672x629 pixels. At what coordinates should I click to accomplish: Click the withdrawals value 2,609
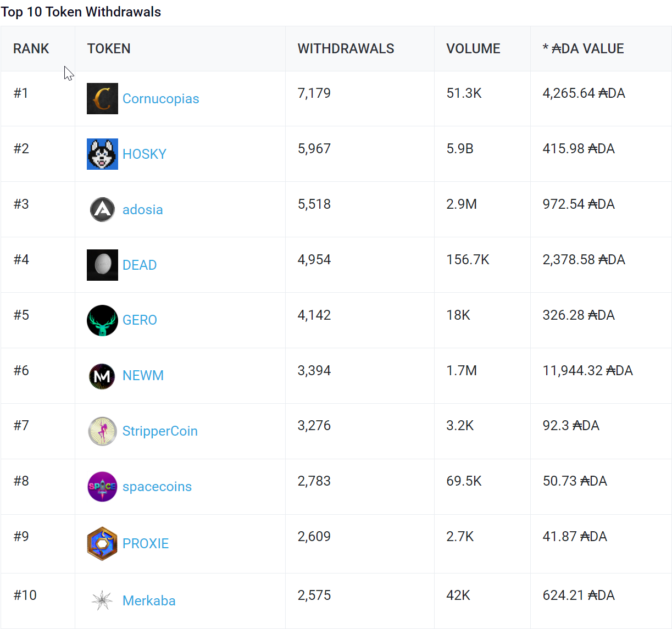pyautogui.click(x=314, y=537)
